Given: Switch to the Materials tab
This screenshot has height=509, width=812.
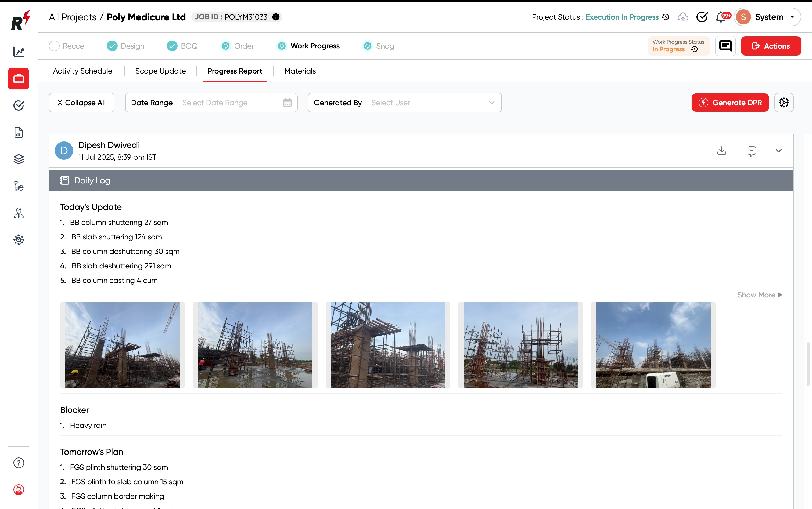Looking at the screenshot, I should pyautogui.click(x=300, y=71).
